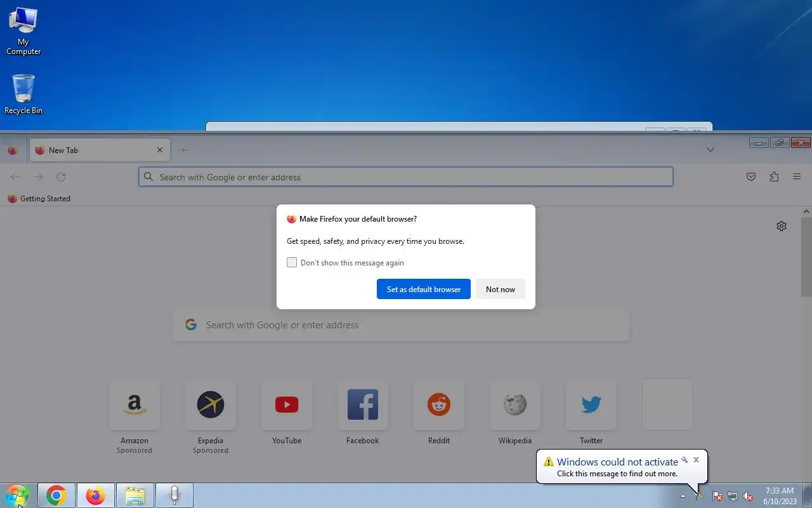Click Windows could not activate balloon message
The height and width of the screenshot is (508, 812).
point(622,467)
